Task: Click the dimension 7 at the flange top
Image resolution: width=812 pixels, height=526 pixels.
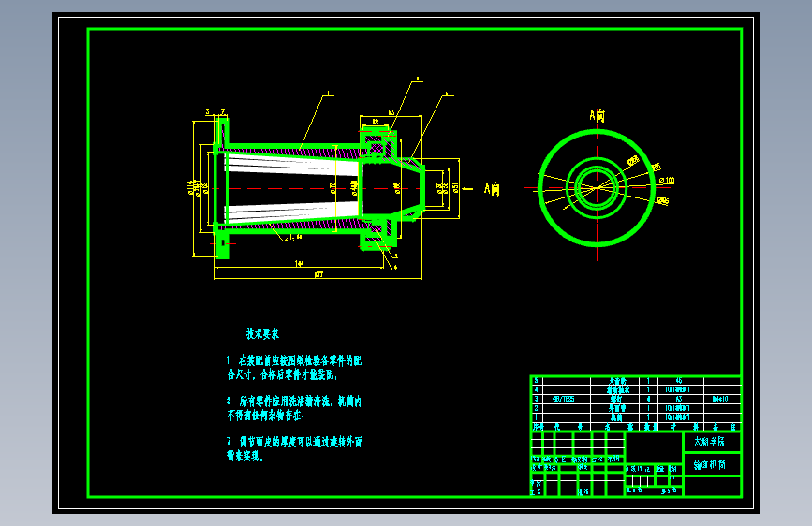Action: coord(223,111)
